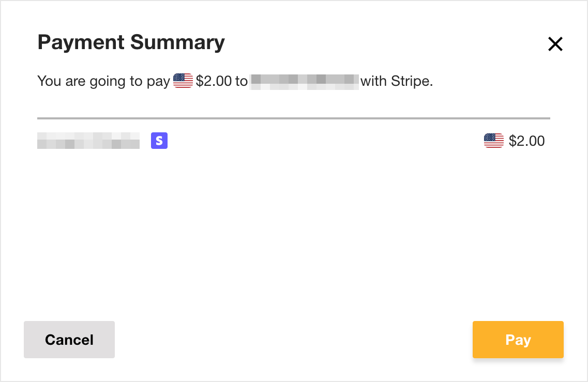Screen dimensions: 588x382
Task: Click the horizontal divider line below the sentence
Action: [x=294, y=118]
